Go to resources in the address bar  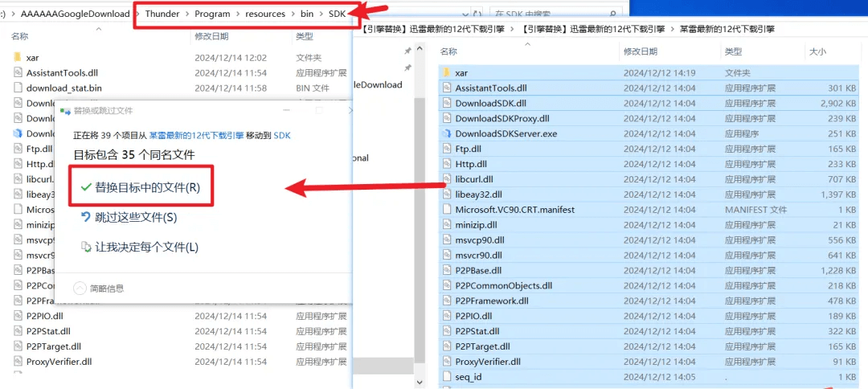(x=265, y=14)
